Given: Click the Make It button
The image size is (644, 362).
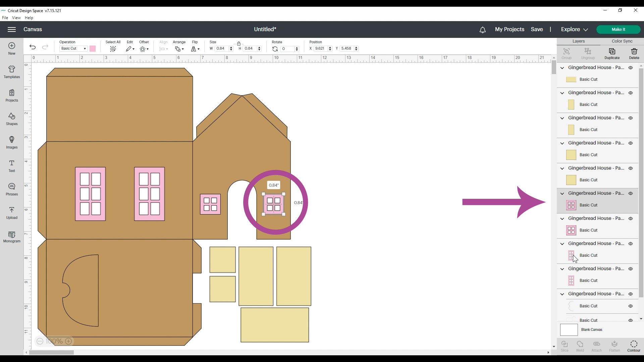Looking at the screenshot, I should tap(618, 29).
